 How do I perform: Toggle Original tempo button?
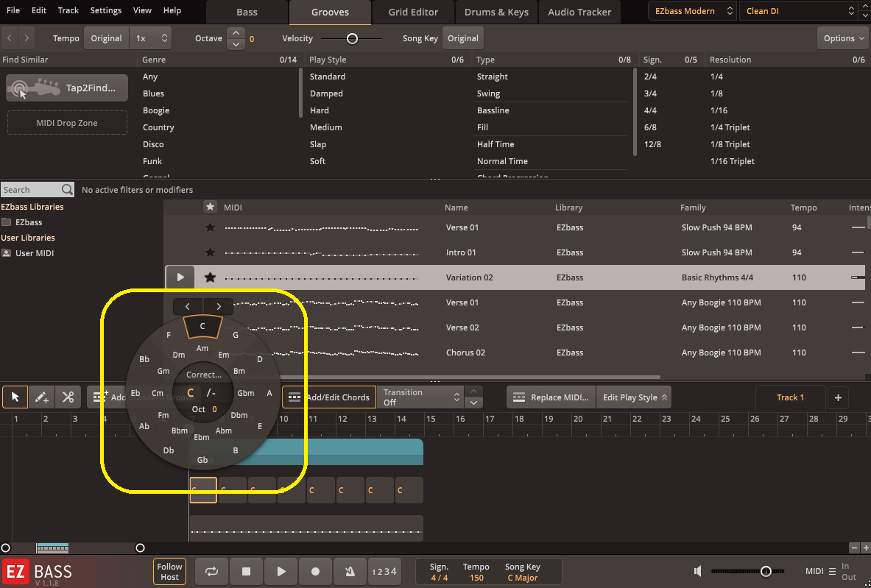tap(106, 38)
